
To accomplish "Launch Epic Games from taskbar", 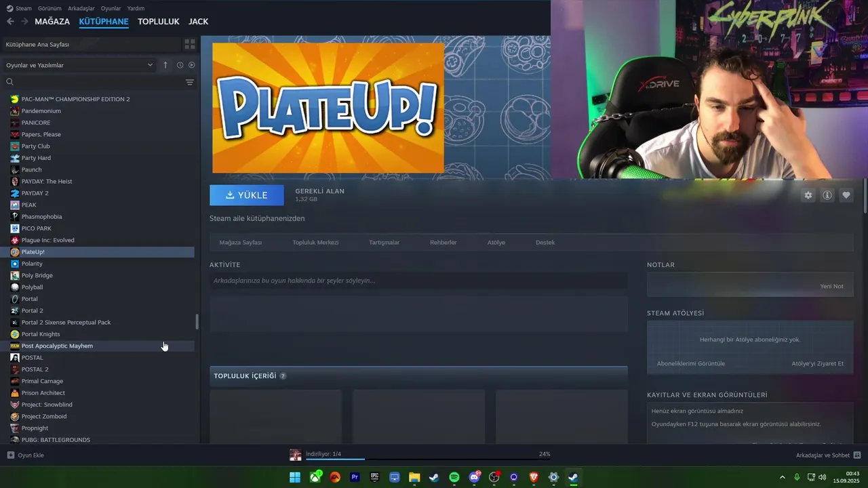I will [375, 477].
